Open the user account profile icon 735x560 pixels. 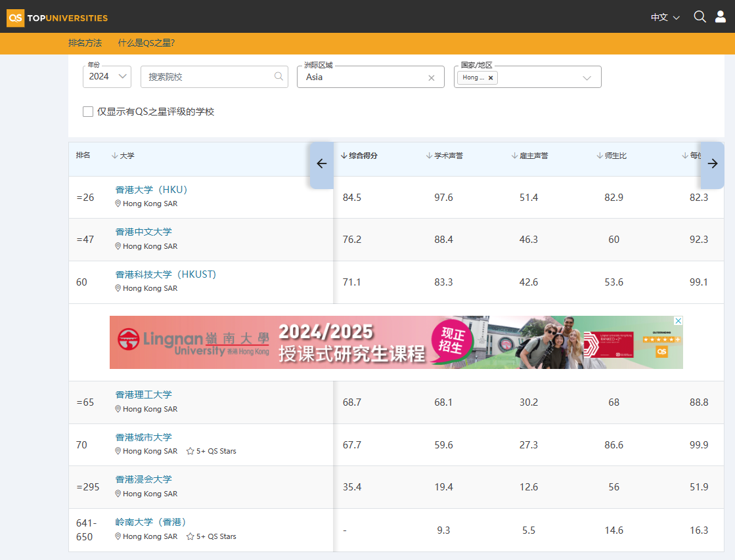point(720,17)
